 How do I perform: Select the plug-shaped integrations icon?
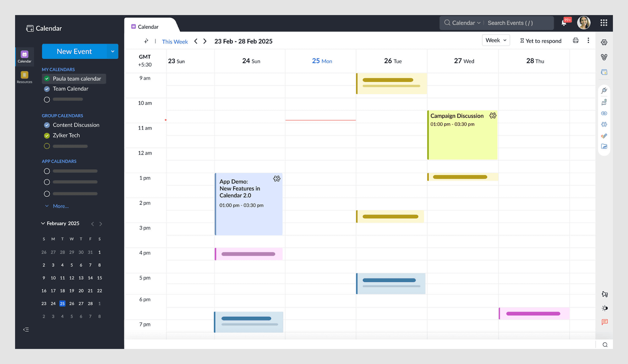(604, 90)
